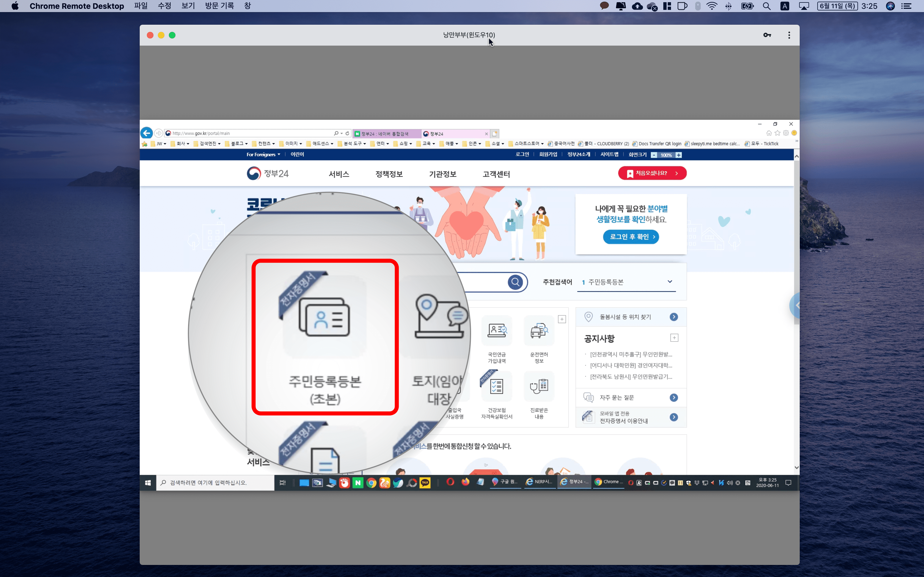
Task: Open the 서비스 menu
Action: [x=339, y=174]
